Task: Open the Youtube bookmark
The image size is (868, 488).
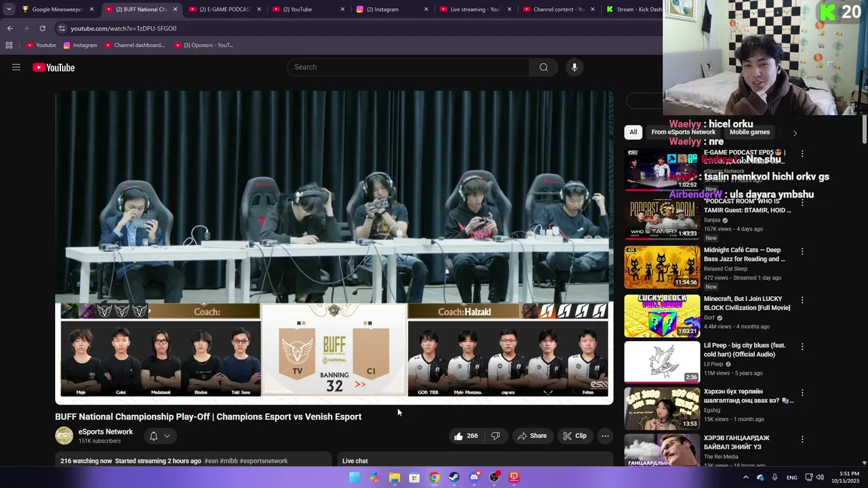Action: click(41, 45)
